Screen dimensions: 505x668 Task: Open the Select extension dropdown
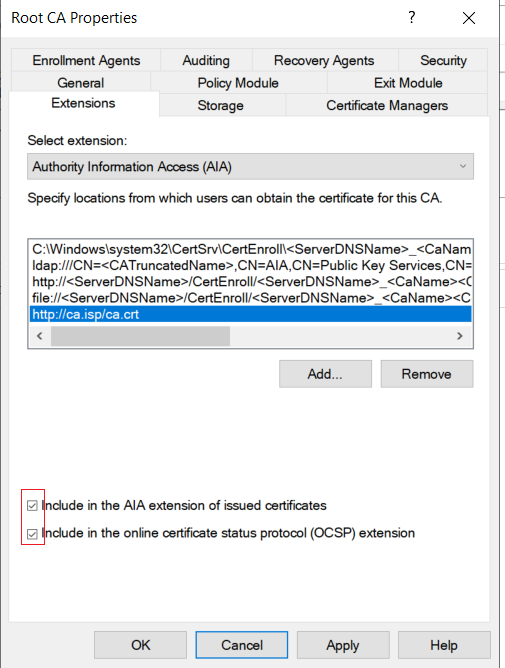[x=251, y=167]
